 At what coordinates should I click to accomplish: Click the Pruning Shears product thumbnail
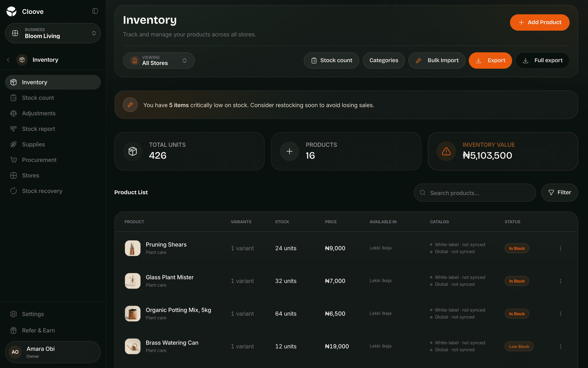[x=133, y=248]
